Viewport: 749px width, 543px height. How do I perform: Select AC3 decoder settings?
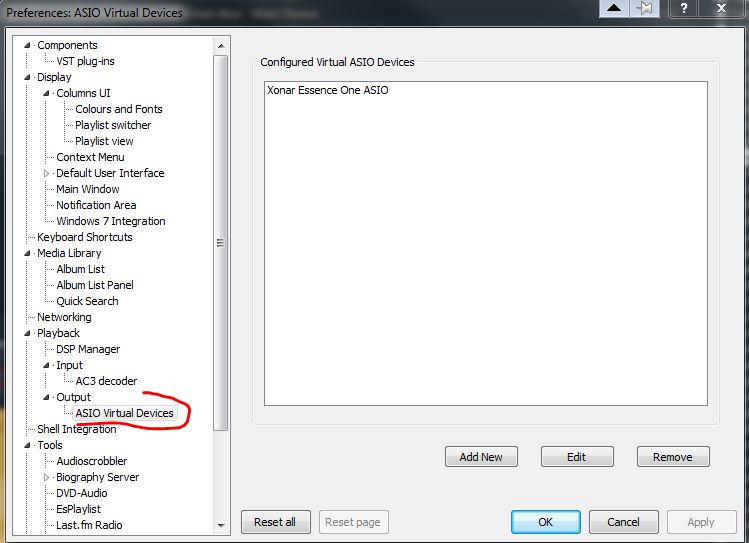click(106, 381)
